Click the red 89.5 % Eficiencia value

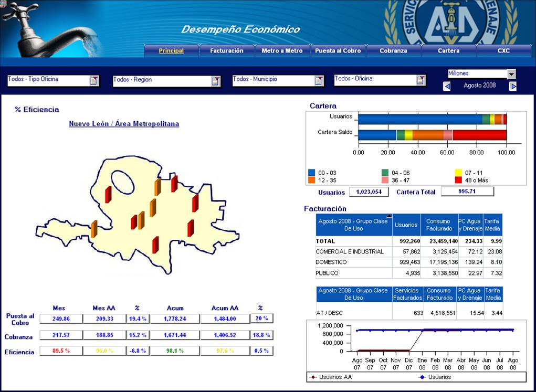[61, 351]
